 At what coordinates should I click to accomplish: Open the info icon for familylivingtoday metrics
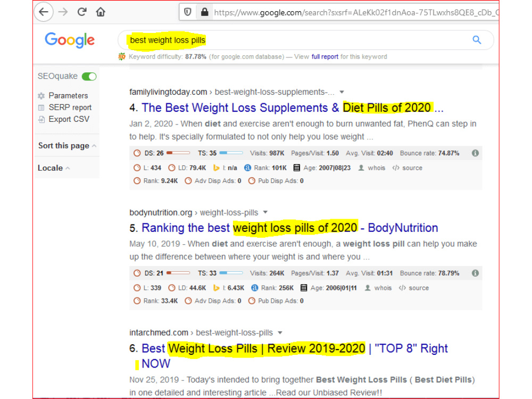[x=475, y=153]
